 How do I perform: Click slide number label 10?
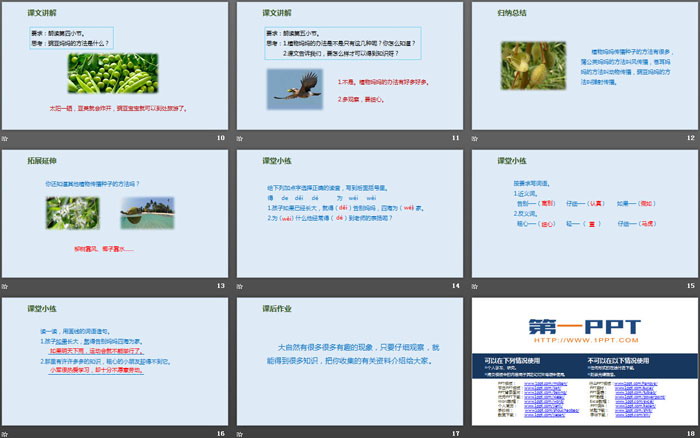[221, 138]
